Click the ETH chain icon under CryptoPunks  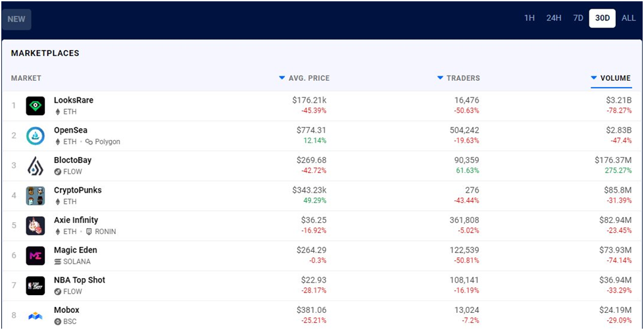(57, 202)
